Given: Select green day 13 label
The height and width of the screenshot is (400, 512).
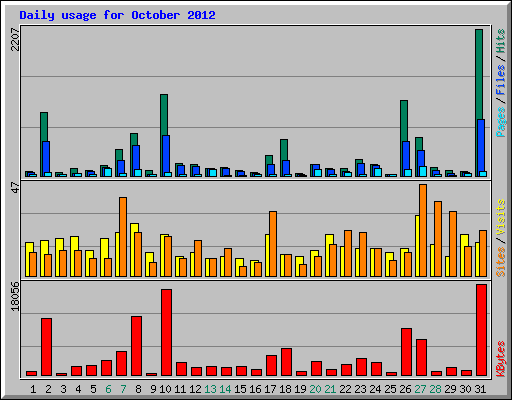Looking at the screenshot, I should (x=210, y=389).
